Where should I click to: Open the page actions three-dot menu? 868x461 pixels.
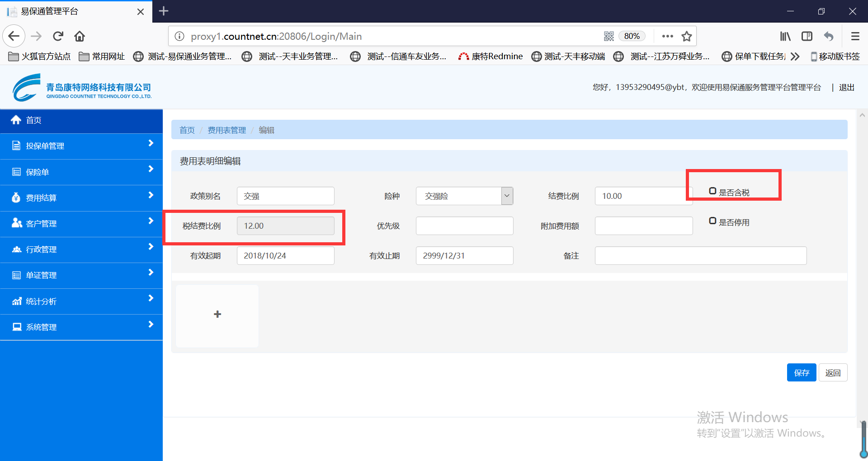(x=667, y=36)
